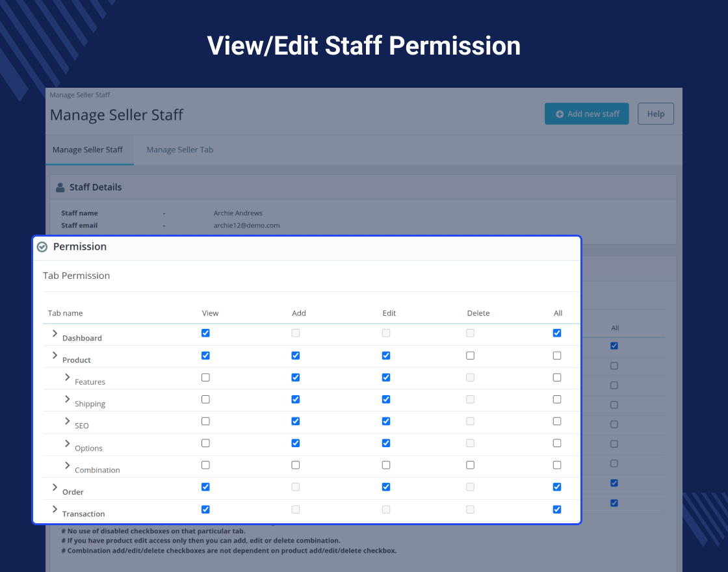Click the Staff Details user icon
The image size is (728, 572).
60,187
